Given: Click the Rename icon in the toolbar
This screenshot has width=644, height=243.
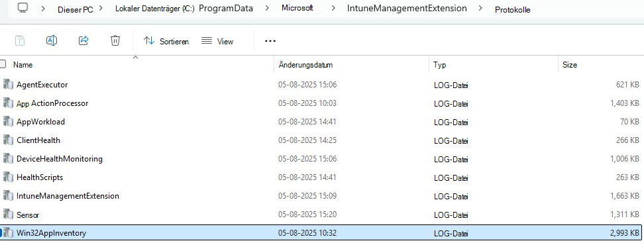Looking at the screenshot, I should coord(52,40).
